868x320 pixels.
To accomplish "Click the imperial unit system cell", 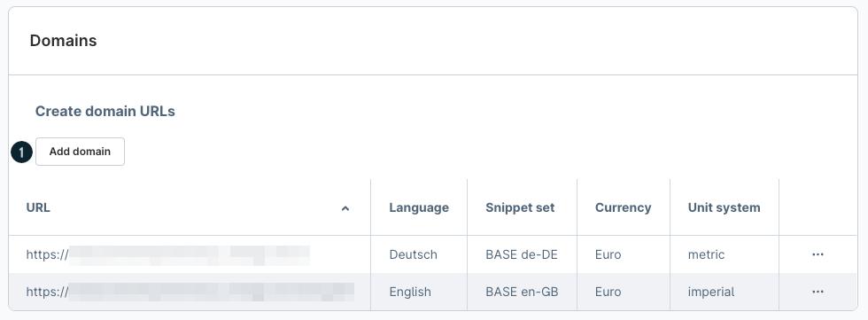I will [x=711, y=292].
